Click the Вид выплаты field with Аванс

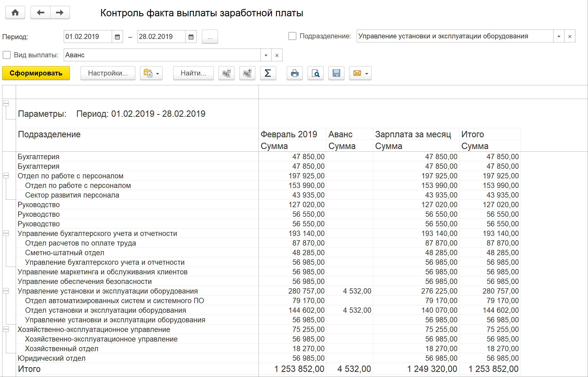[x=162, y=55]
